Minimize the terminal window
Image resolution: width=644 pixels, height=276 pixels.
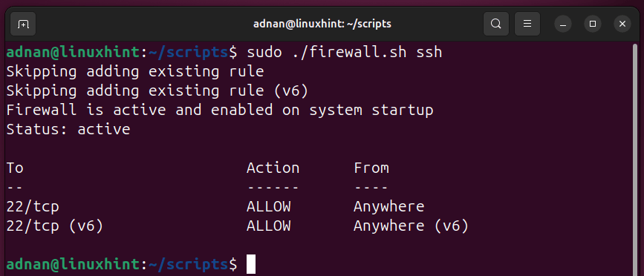pyautogui.click(x=563, y=24)
